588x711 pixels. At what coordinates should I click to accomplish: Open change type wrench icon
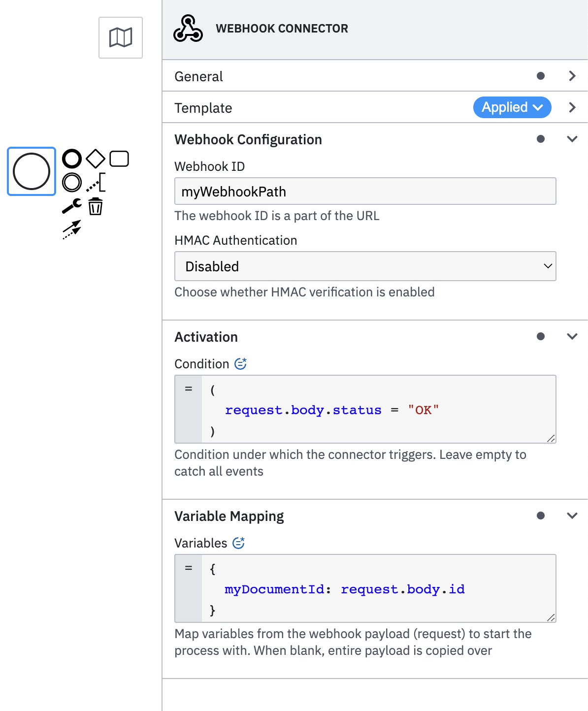pos(72,205)
